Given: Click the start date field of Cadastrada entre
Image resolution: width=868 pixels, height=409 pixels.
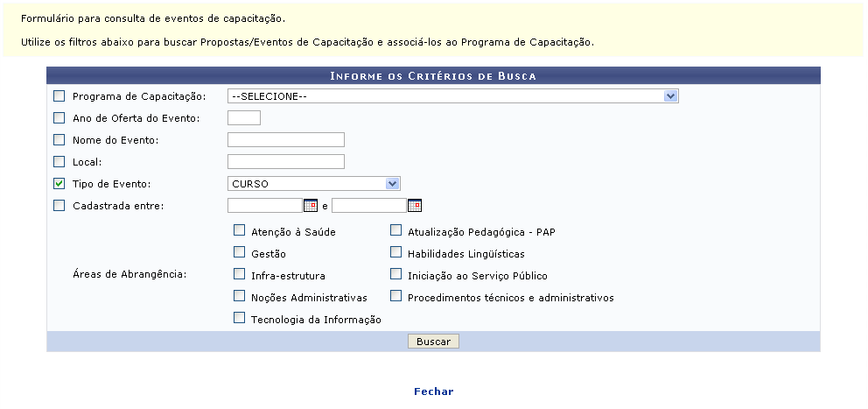Looking at the screenshot, I should point(264,206).
